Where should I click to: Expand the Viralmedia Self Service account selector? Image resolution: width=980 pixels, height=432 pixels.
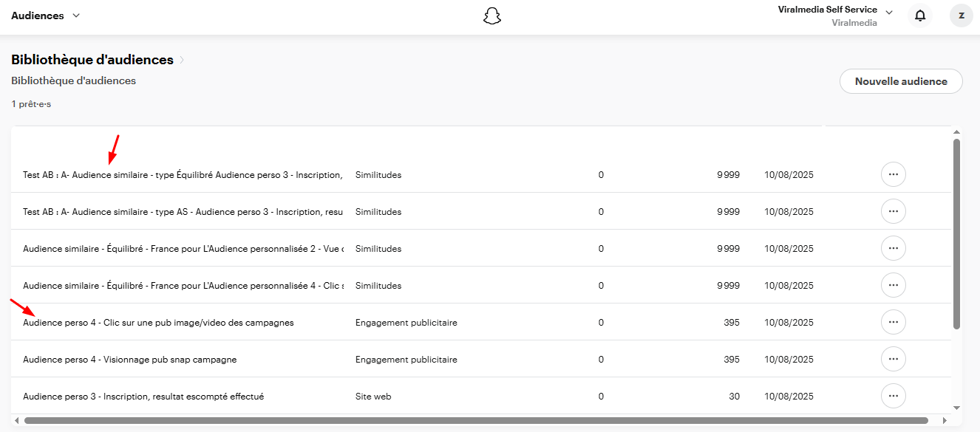pos(889,13)
